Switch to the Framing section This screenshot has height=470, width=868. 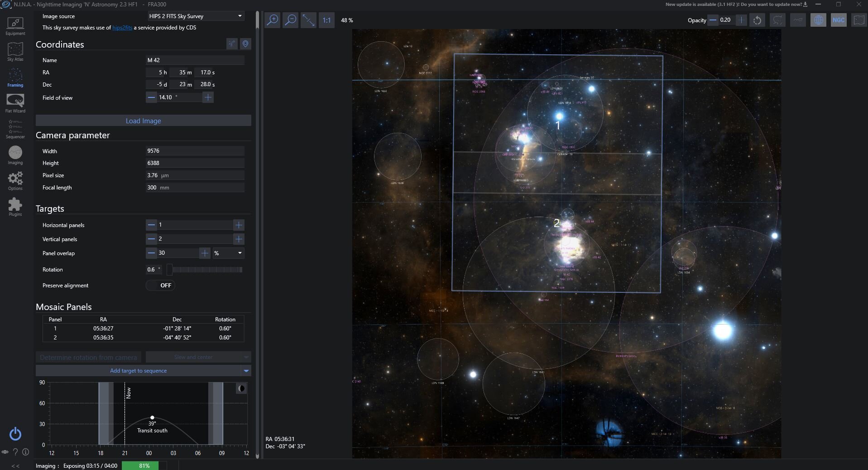coord(15,78)
